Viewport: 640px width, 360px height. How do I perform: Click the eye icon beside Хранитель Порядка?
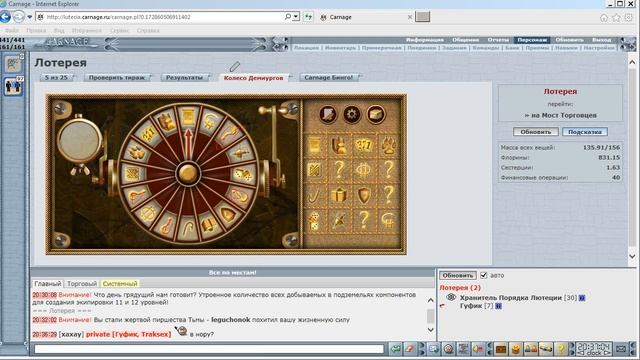[451, 297]
